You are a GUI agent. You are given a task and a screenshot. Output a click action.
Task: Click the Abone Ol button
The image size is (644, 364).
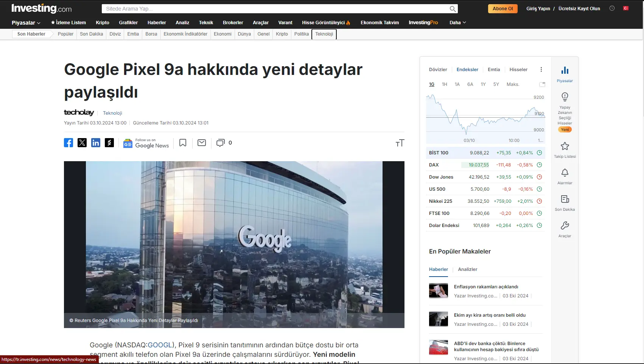click(x=503, y=9)
